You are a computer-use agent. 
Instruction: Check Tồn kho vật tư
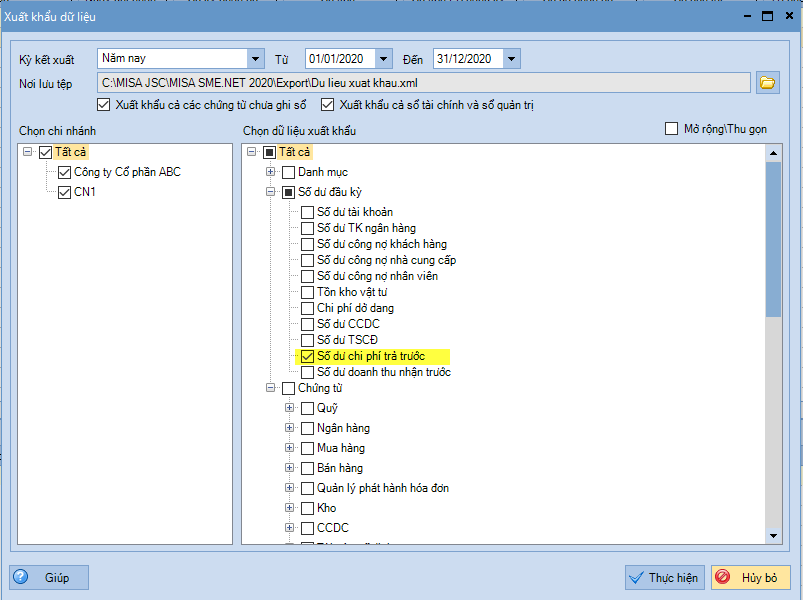(x=307, y=292)
